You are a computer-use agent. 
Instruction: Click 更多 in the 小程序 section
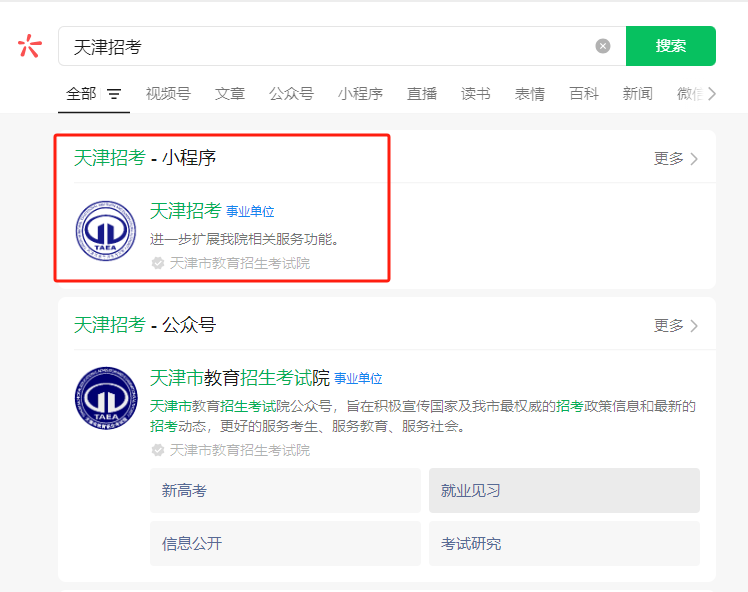pos(675,158)
